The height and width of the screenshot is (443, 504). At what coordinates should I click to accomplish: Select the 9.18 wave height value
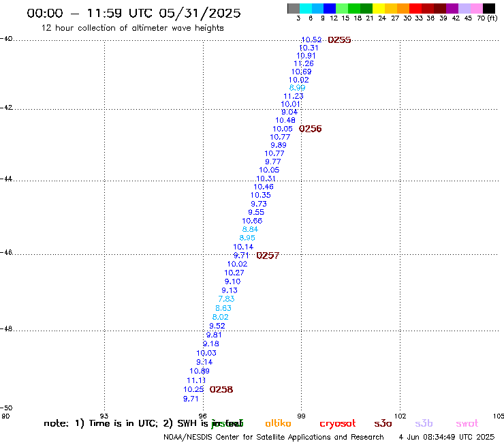(x=211, y=344)
